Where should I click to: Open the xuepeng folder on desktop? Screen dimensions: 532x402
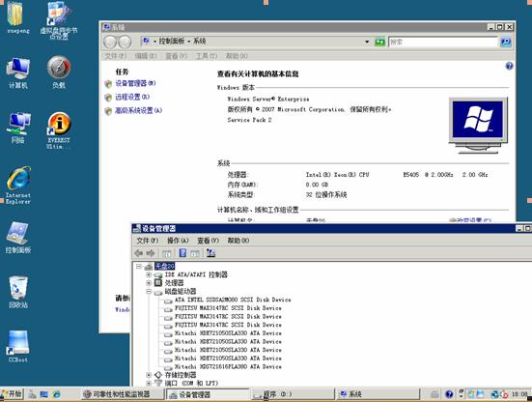point(16,17)
